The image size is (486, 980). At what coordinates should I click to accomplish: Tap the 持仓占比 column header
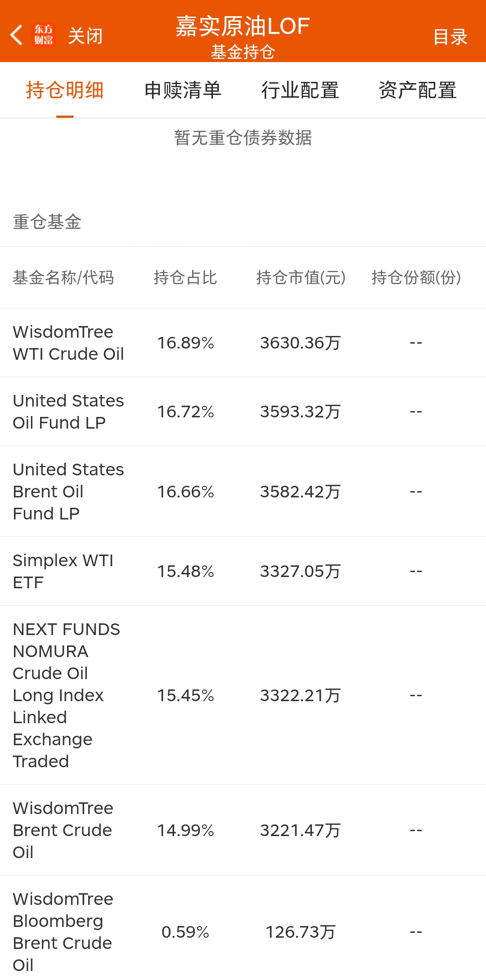(x=185, y=277)
